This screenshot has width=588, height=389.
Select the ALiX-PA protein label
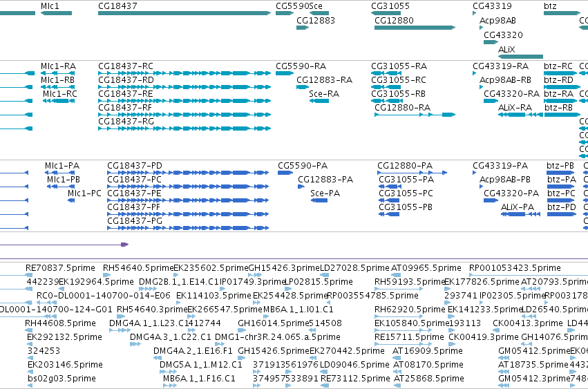tap(518, 207)
